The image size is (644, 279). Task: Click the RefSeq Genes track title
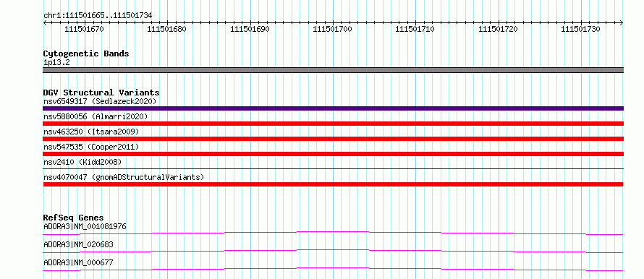[x=74, y=218]
